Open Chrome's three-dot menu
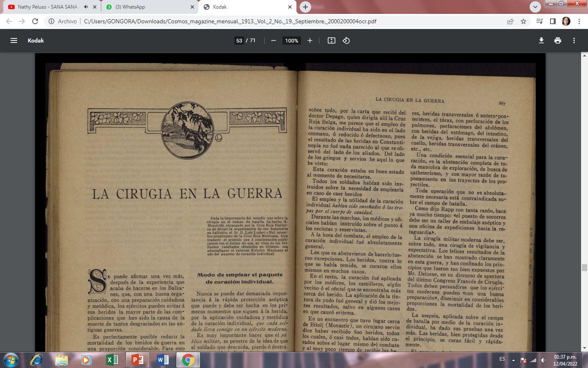Image resolution: width=588 pixels, height=368 pixels. point(579,21)
